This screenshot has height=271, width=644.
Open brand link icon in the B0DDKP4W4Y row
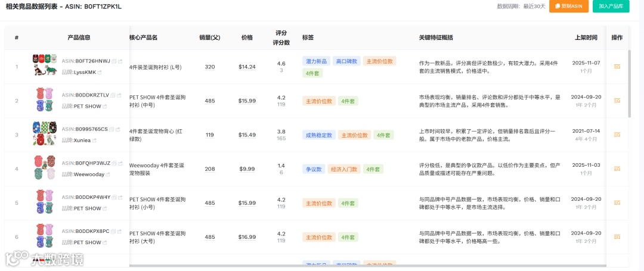[x=105, y=208]
